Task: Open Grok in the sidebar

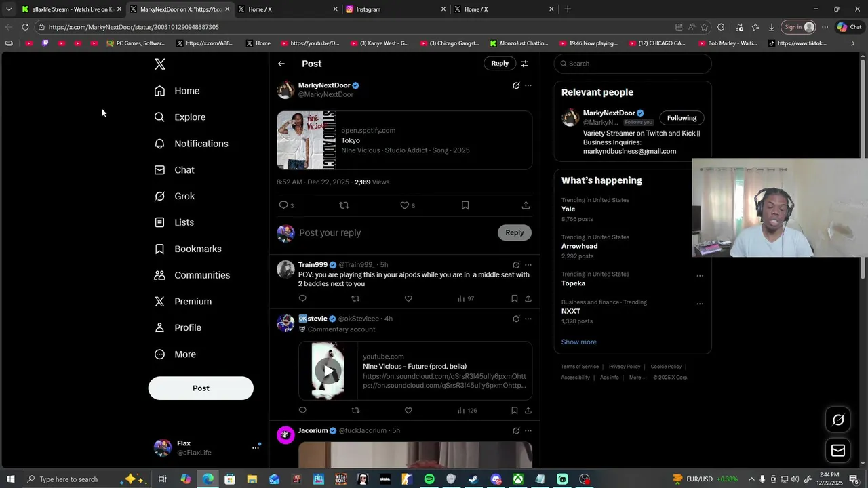Action: click(174, 197)
